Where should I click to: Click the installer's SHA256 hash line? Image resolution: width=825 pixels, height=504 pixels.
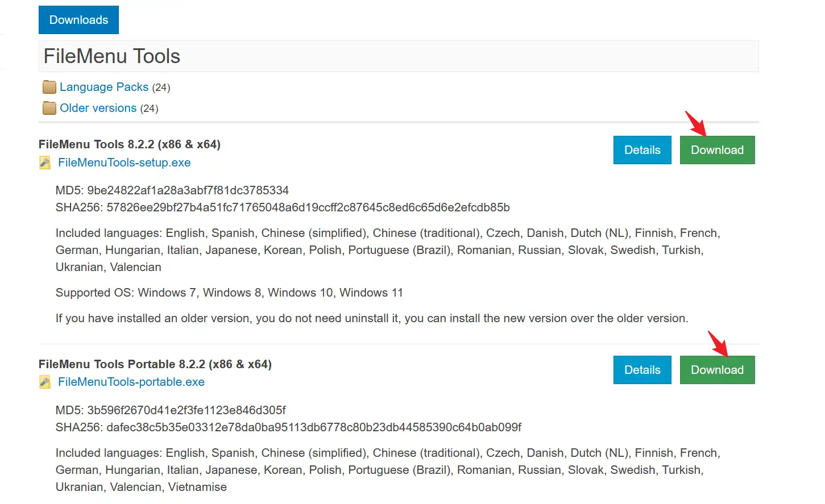coord(283,207)
